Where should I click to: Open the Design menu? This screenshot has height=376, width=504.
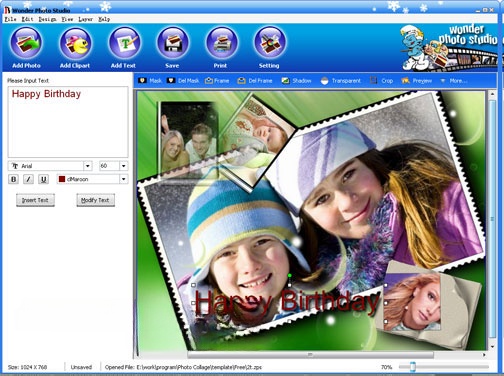pos(47,19)
